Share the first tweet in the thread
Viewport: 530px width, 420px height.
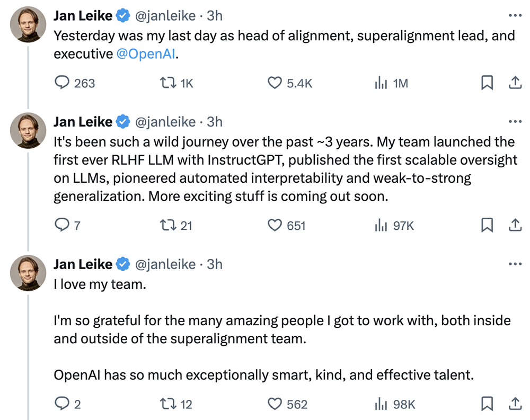point(514,83)
